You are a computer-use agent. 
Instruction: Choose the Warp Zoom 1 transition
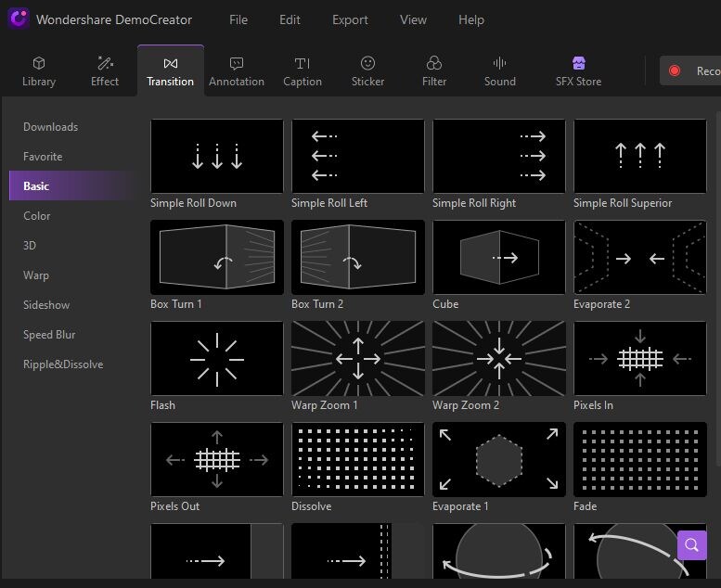357,358
